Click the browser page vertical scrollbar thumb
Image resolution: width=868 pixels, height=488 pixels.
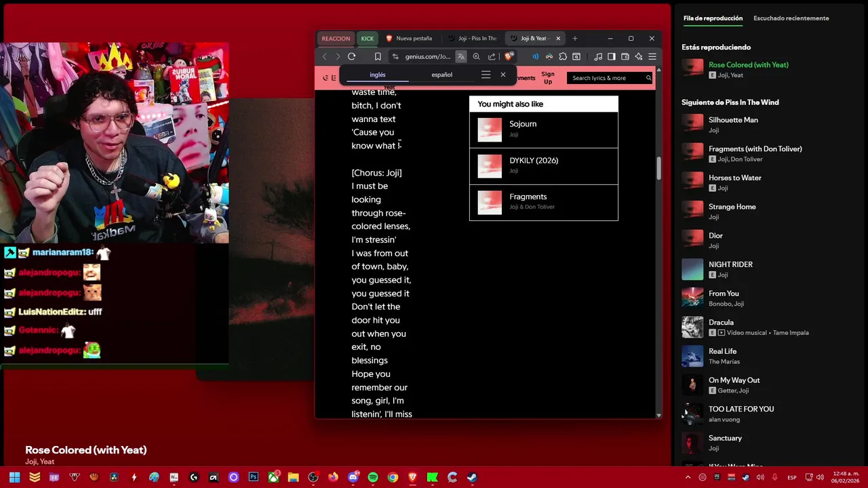(x=658, y=169)
